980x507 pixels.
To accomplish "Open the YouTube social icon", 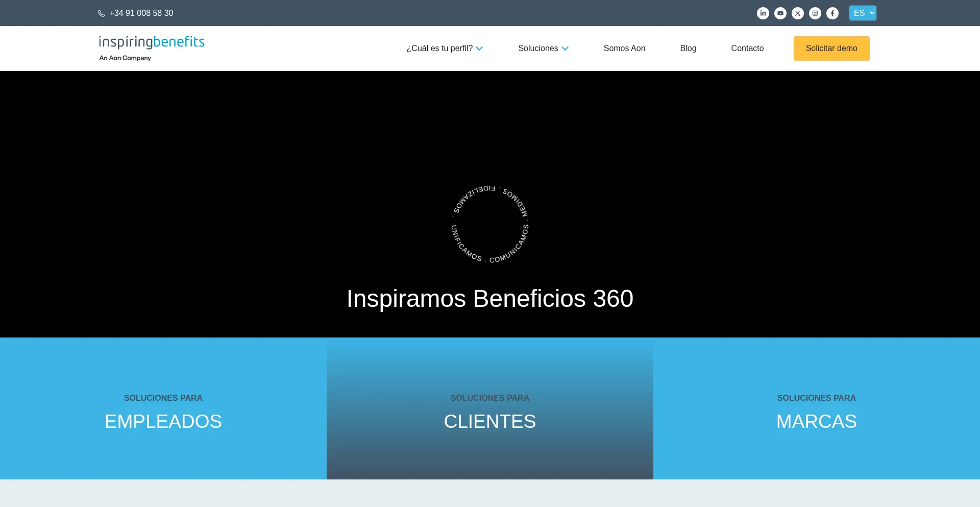I will (780, 13).
